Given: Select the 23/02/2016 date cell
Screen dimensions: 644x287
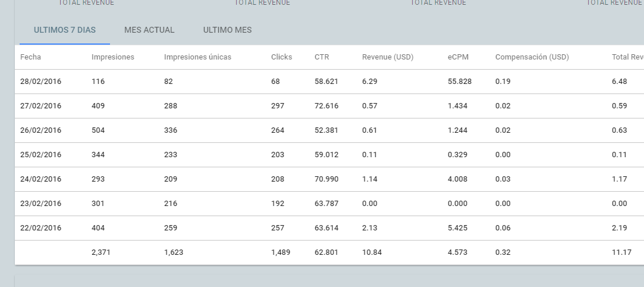Looking at the screenshot, I should point(40,204).
